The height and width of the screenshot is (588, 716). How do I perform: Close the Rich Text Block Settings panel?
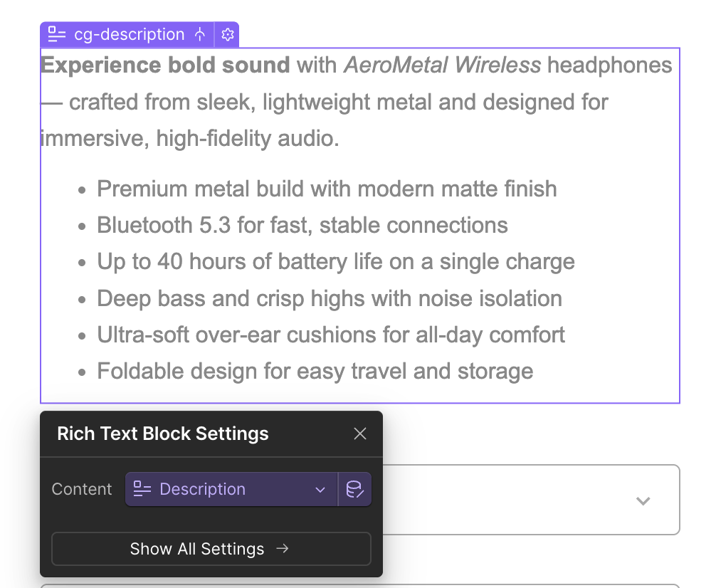point(360,434)
